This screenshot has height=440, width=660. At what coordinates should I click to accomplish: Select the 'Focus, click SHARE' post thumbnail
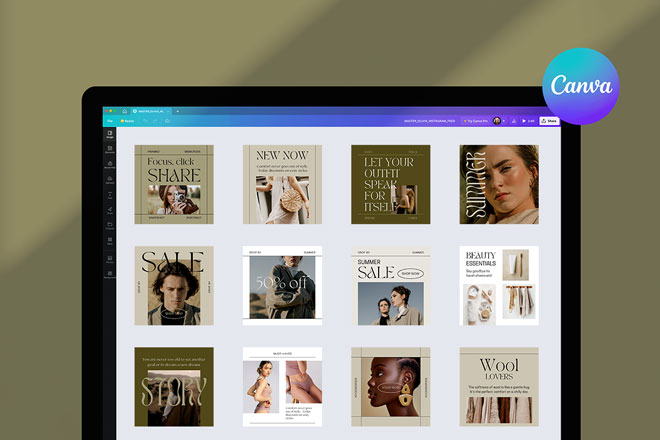click(x=174, y=184)
